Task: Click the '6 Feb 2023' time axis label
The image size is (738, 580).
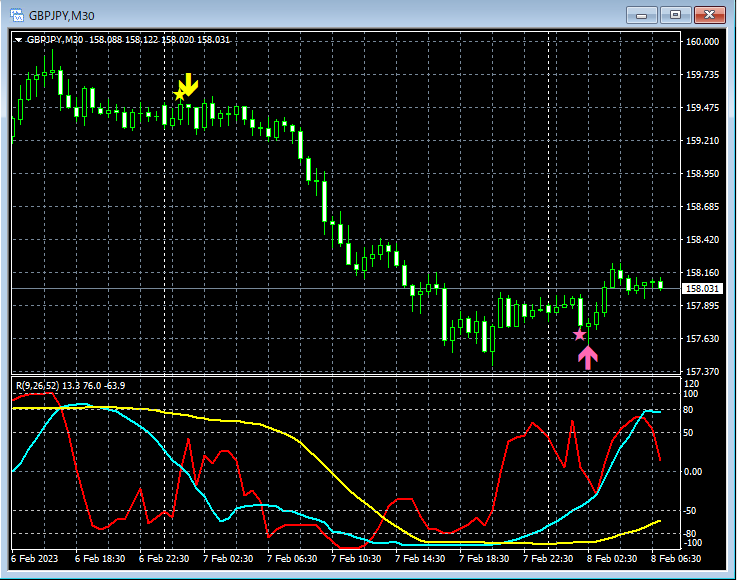Action: tap(34, 558)
